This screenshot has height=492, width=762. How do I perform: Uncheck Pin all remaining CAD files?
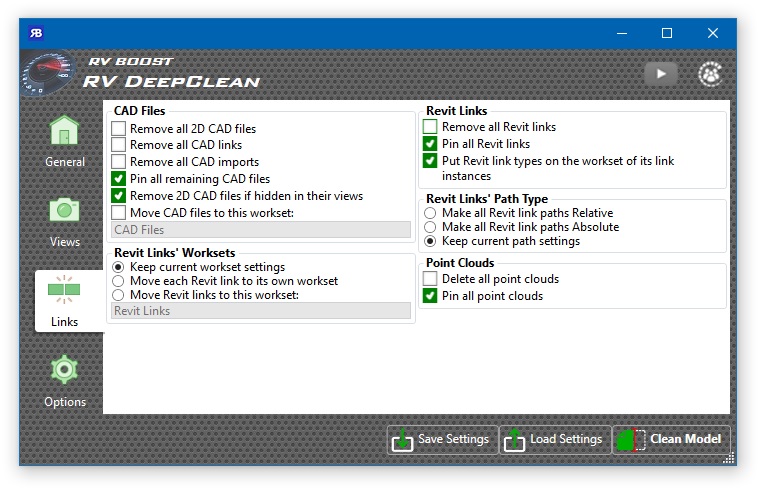pos(119,178)
